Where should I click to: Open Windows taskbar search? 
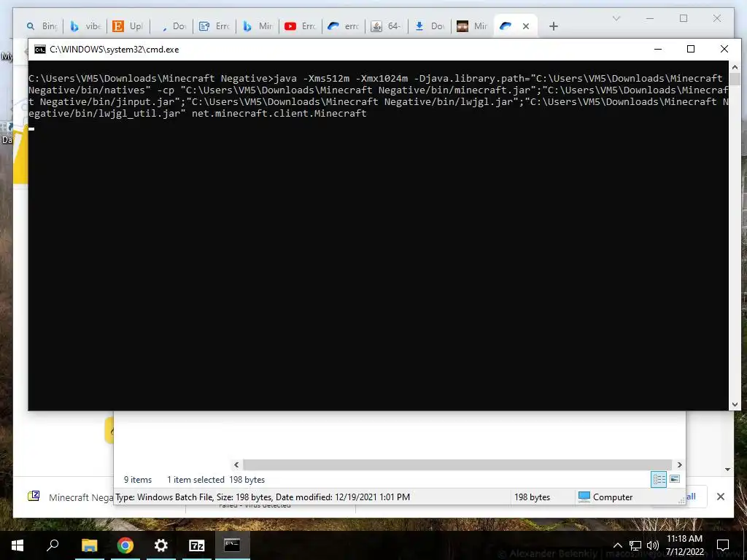coord(53,545)
